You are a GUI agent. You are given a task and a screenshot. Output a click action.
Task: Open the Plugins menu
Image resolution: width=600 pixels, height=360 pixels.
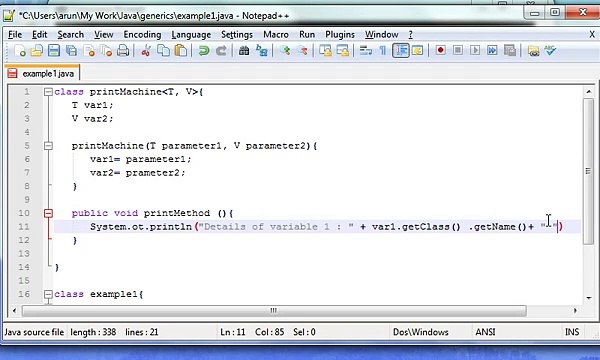[340, 34]
